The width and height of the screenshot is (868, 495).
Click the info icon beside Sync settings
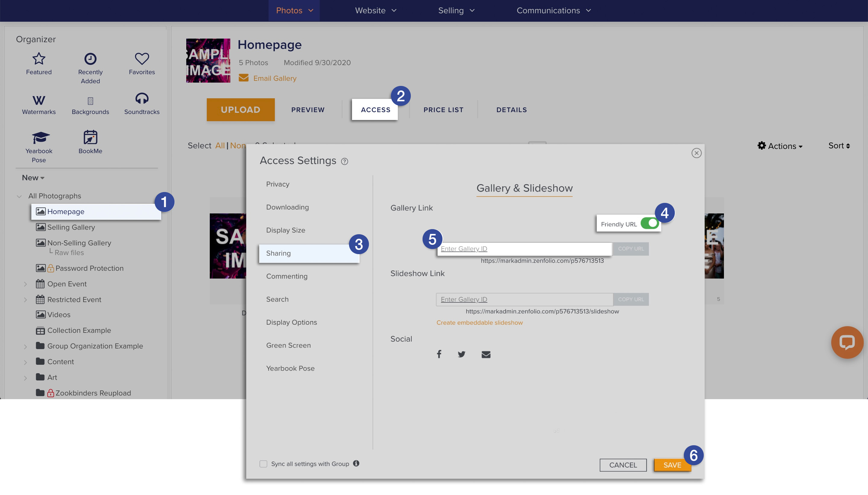356,463
